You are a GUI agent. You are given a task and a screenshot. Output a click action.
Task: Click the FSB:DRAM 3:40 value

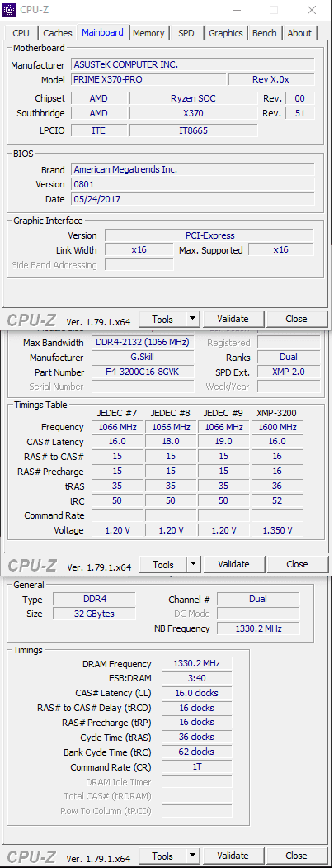click(x=196, y=678)
